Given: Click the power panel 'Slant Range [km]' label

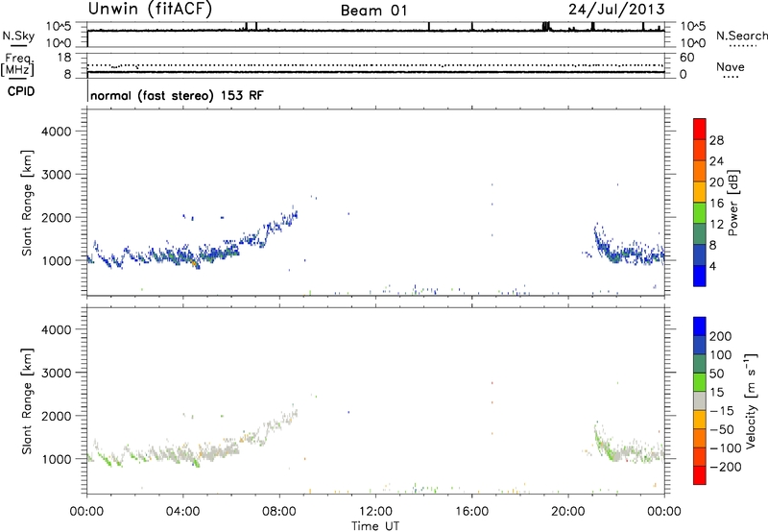Looking at the screenshot, I should (27, 203).
